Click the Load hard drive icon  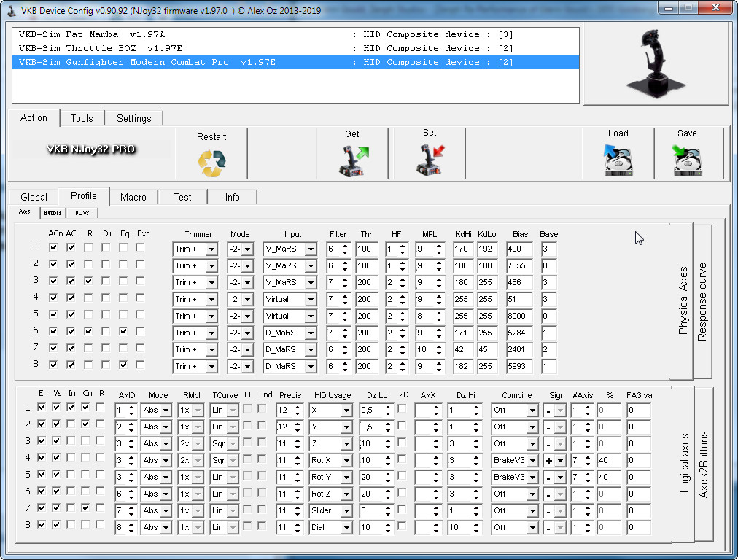pos(618,160)
